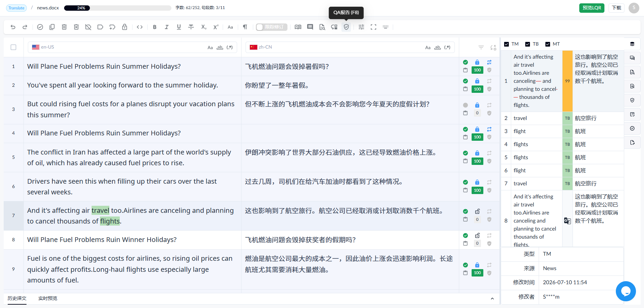Viewport: 644px width, 308px height.
Task: Insert tag using the angle brackets icon
Action: pos(140,27)
